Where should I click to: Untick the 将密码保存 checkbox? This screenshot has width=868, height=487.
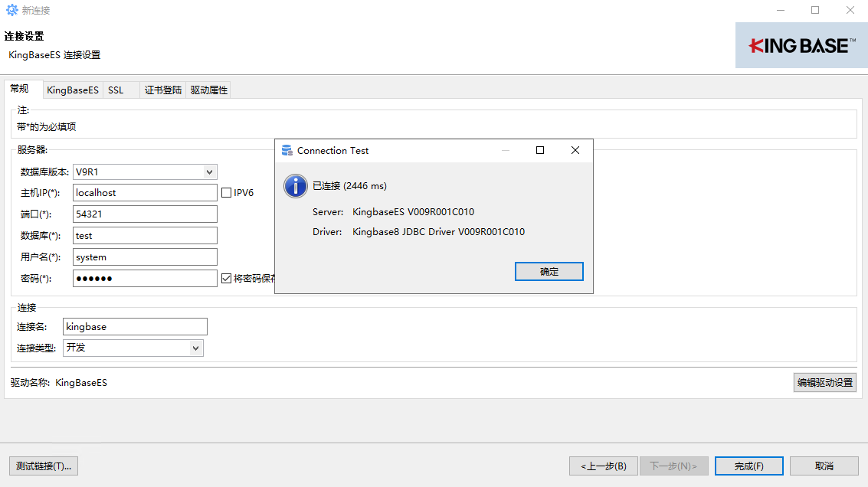pyautogui.click(x=227, y=279)
